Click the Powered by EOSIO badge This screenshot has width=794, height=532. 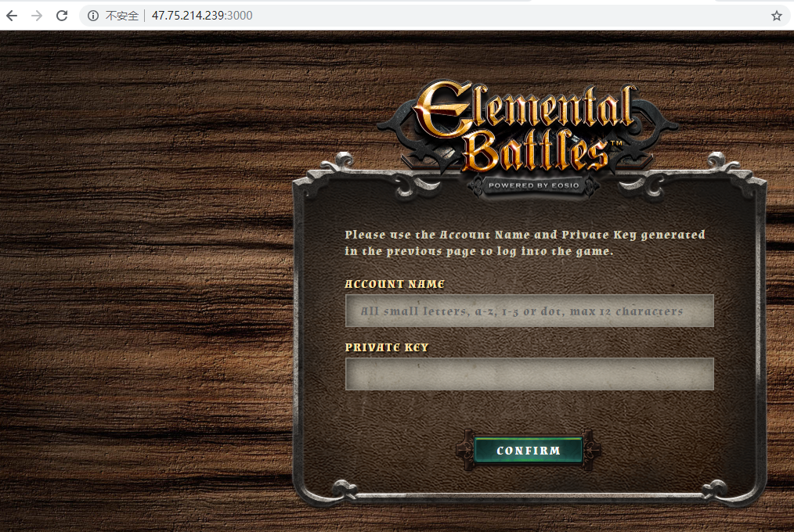tap(534, 185)
